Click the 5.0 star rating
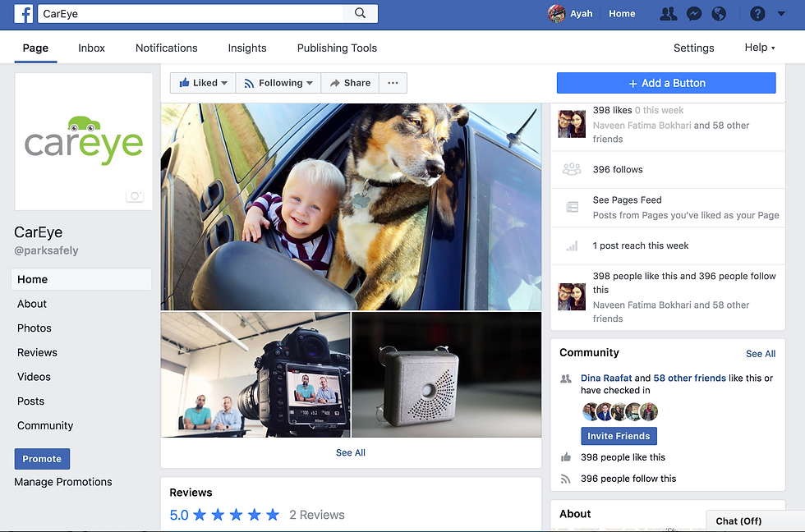Viewport: 805px width, 532px height. 225,515
